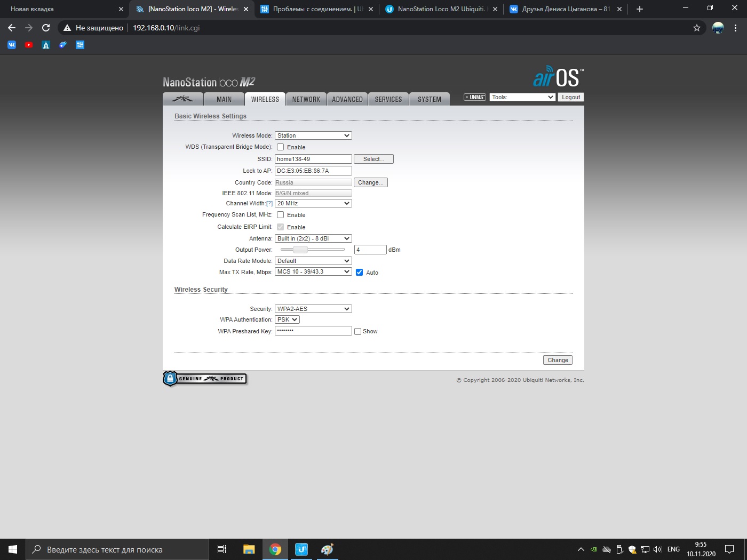
Task: Click the Genuine Product badge
Action: coord(205,379)
